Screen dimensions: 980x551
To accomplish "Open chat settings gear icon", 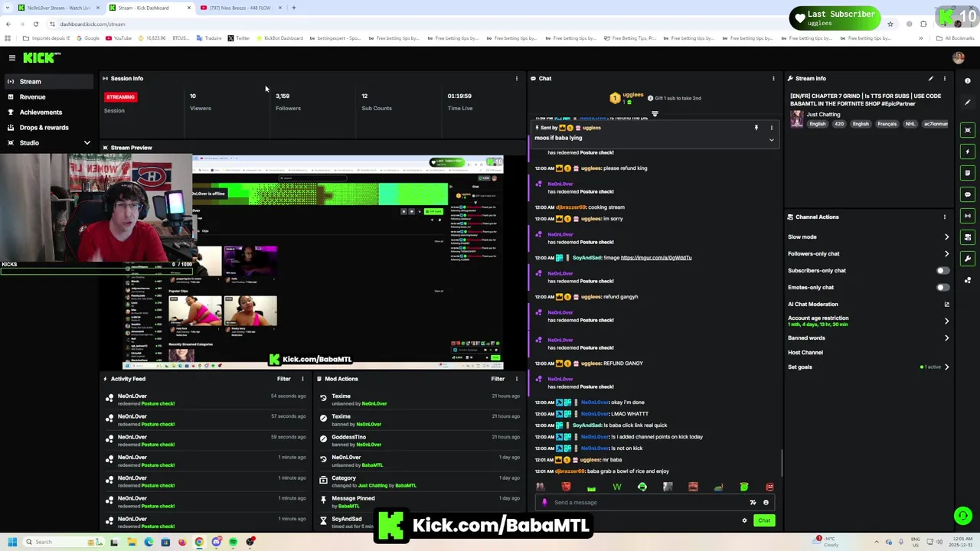I will pos(744,520).
